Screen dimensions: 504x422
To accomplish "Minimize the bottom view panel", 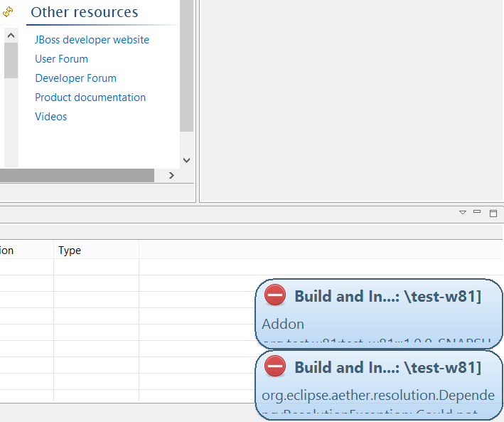I will coord(477,212).
